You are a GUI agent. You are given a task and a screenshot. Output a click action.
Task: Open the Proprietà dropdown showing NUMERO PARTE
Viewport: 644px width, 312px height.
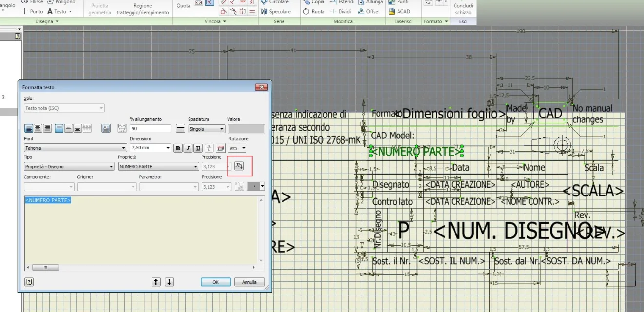[158, 167]
